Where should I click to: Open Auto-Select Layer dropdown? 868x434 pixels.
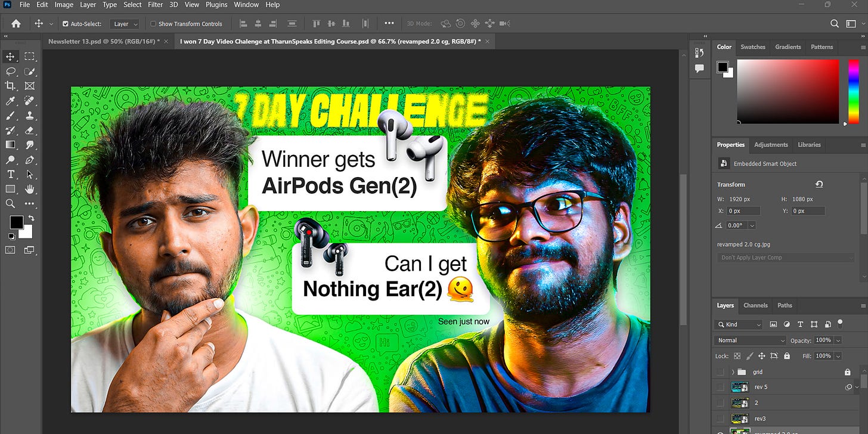pyautogui.click(x=125, y=24)
